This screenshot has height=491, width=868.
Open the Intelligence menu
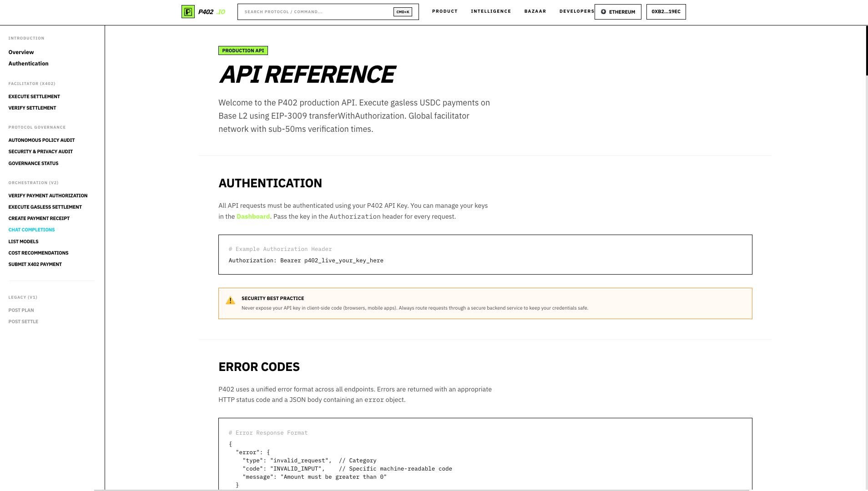491,11
